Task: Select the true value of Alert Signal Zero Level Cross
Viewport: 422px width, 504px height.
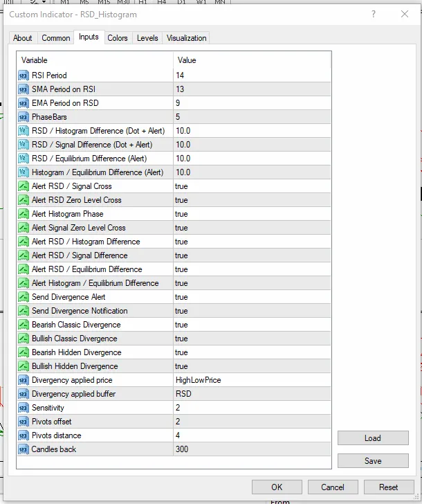Action: (181, 228)
